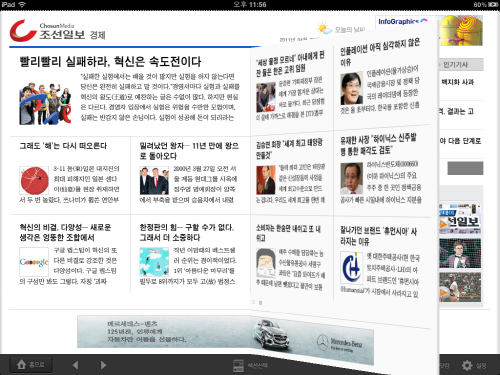This screenshot has width=500, height=375.
Task: Go forward with the right arrow
Action: click(x=103, y=365)
